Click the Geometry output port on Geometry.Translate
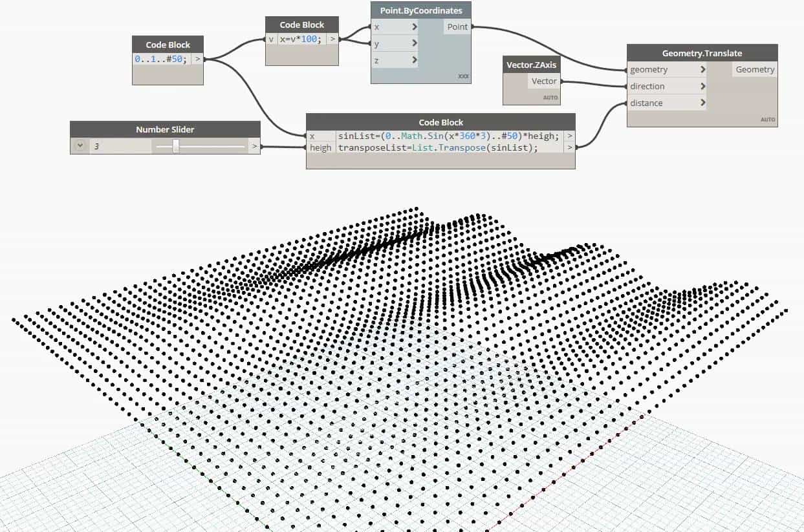The width and height of the screenshot is (804, 532). [754, 69]
